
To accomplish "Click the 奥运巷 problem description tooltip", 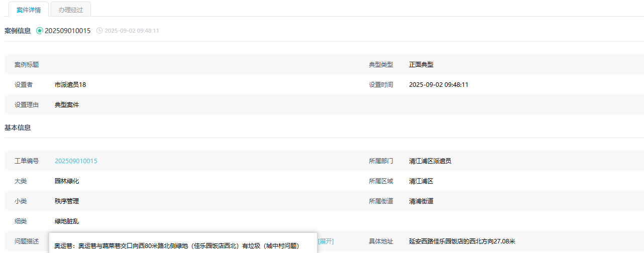I will [177, 246].
